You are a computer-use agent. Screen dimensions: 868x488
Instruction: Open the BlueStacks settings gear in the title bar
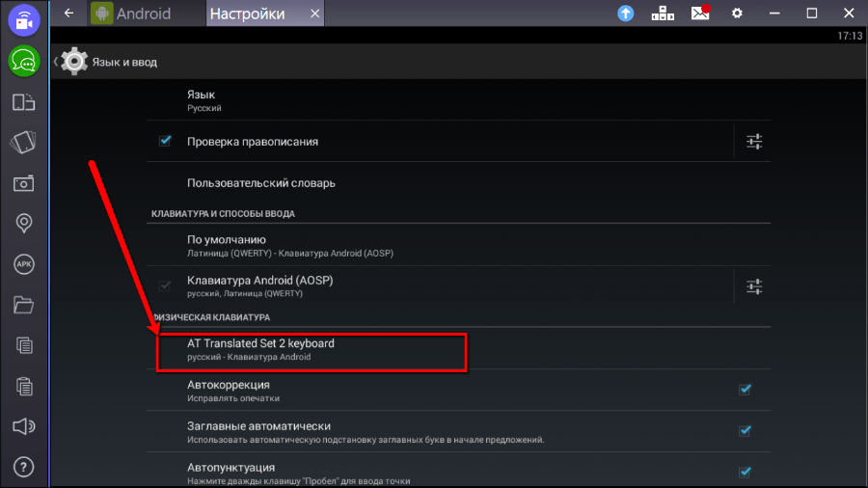(737, 13)
